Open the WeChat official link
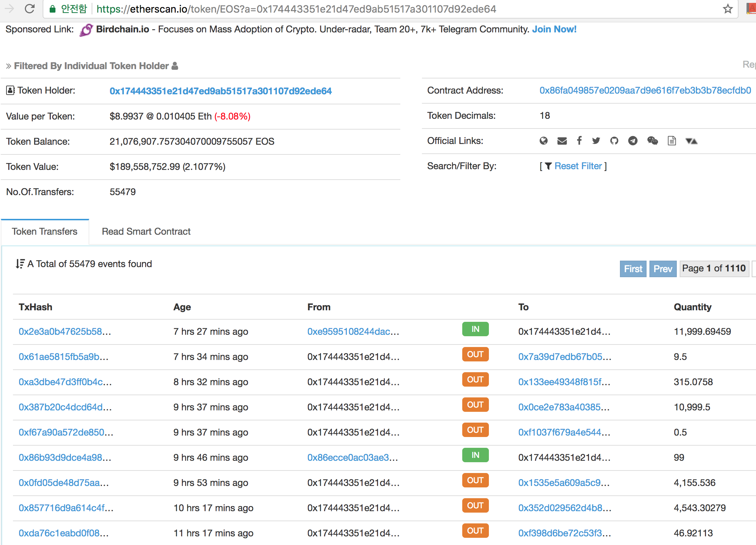 click(652, 141)
